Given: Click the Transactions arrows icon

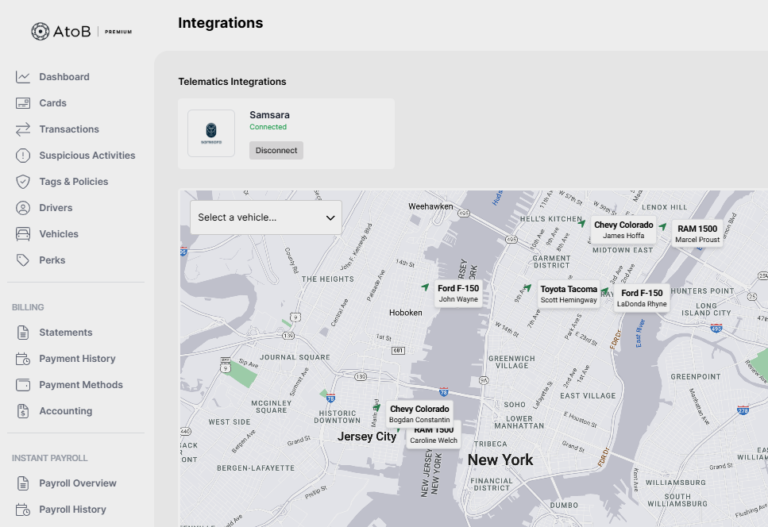Looking at the screenshot, I should point(23,129).
